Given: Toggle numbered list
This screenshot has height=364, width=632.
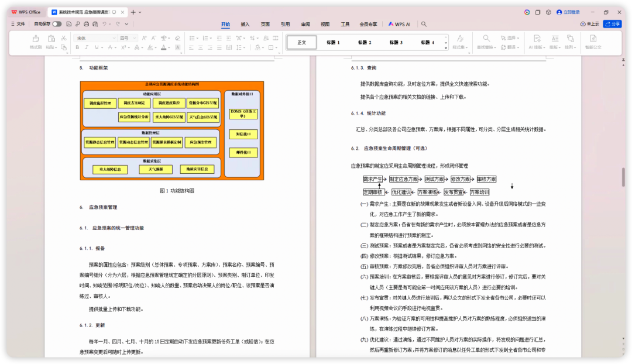Looking at the screenshot, I should click(207, 38).
